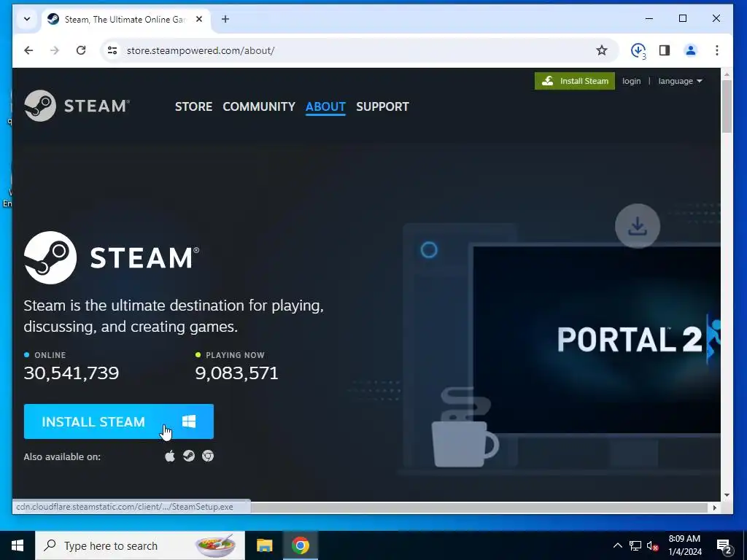Toggle the Chrome side panel icon

tap(664, 50)
